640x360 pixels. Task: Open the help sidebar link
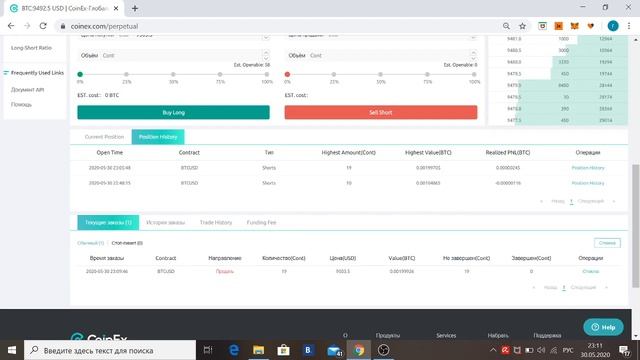coord(21,104)
